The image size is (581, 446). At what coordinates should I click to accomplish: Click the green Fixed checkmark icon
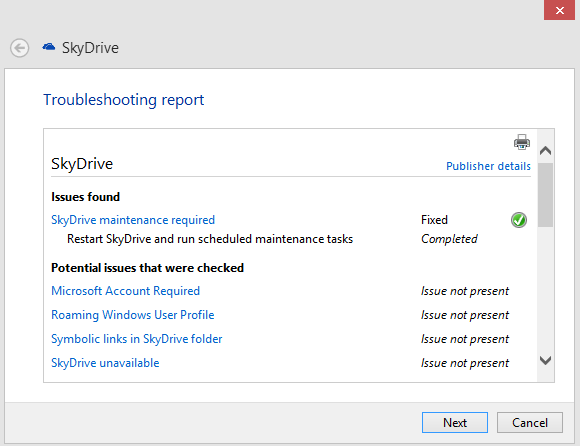pyautogui.click(x=519, y=220)
